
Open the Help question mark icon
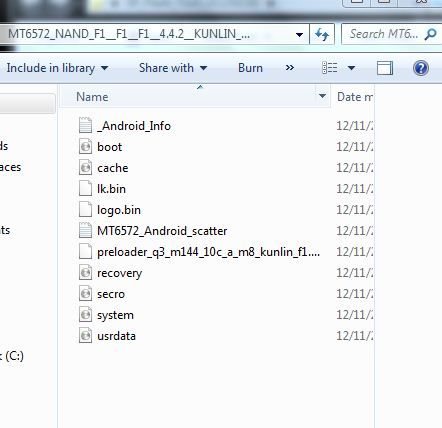(421, 68)
